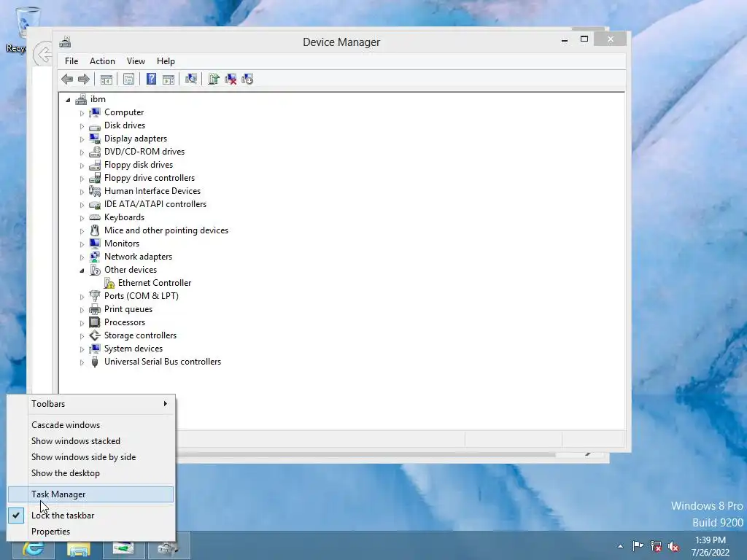Screen dimensions: 747x560
Task: Show hidden tray icons arrow
Action: pos(620,546)
